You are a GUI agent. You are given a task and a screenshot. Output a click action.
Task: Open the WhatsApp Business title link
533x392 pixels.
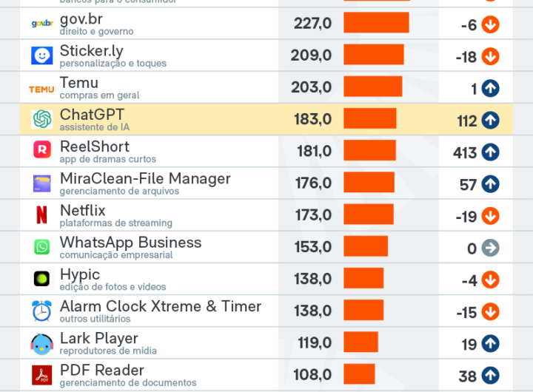[x=130, y=243]
